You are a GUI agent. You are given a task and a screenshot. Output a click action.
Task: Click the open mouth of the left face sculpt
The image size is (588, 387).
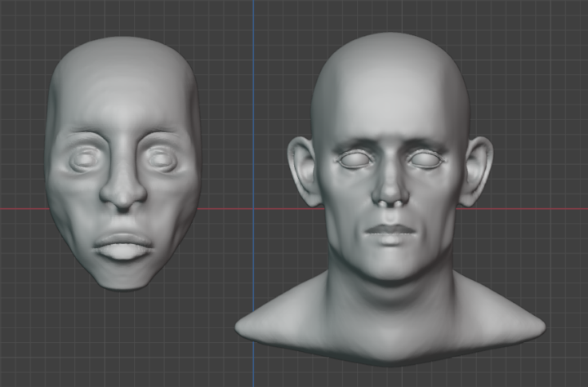[x=123, y=246]
